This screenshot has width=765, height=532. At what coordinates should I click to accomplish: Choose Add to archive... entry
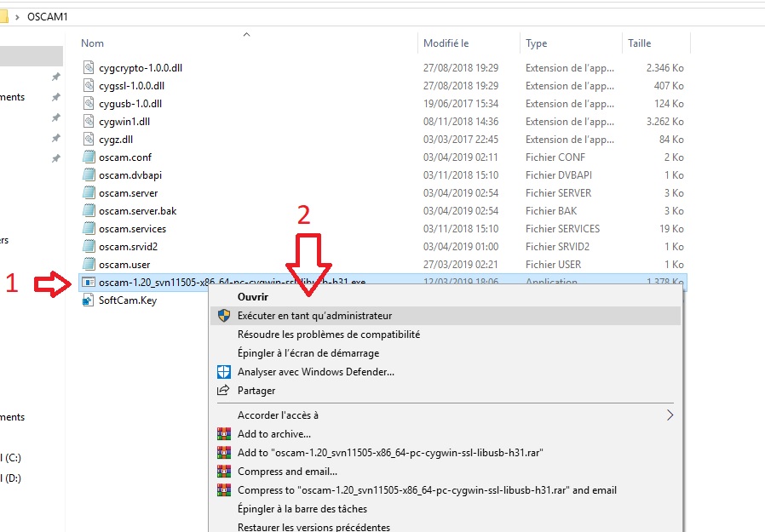tap(274, 433)
